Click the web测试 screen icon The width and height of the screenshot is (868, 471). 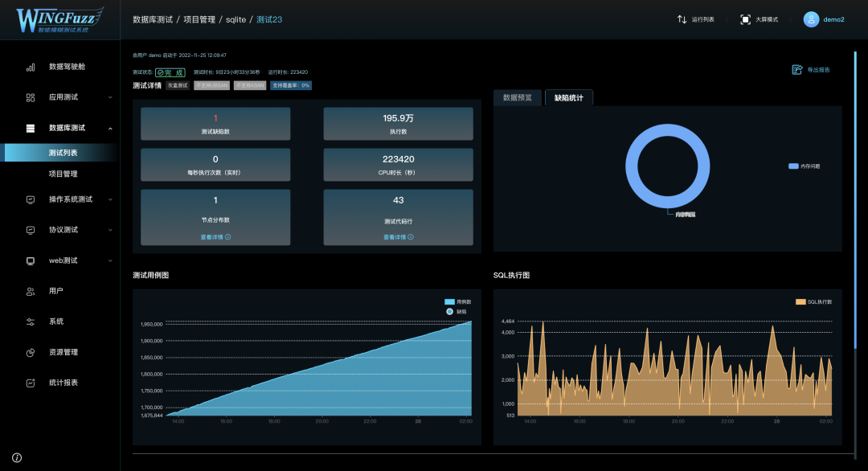coord(31,260)
